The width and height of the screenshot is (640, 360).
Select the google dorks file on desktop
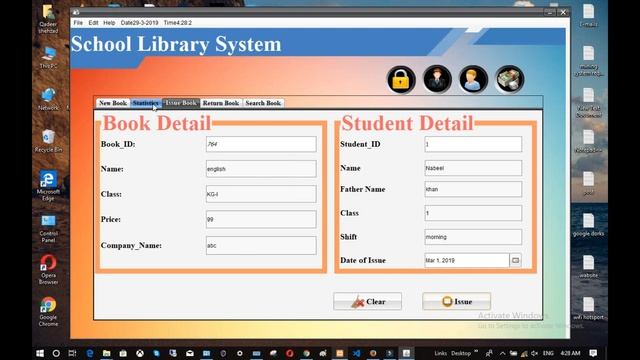(588, 225)
